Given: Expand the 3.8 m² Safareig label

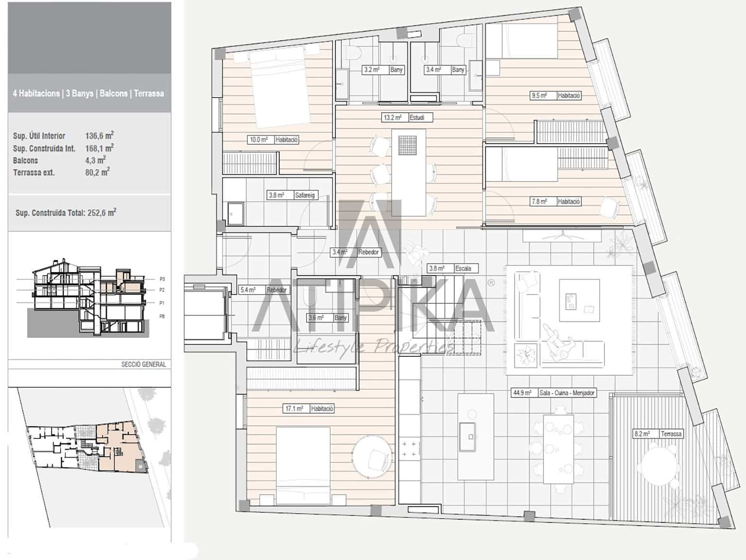Looking at the screenshot, I should click(292, 196).
